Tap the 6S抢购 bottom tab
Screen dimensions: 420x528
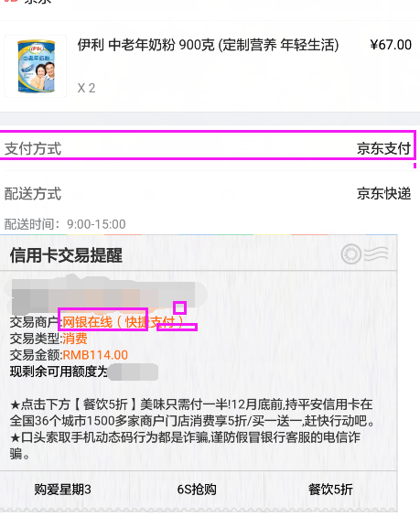click(x=197, y=490)
